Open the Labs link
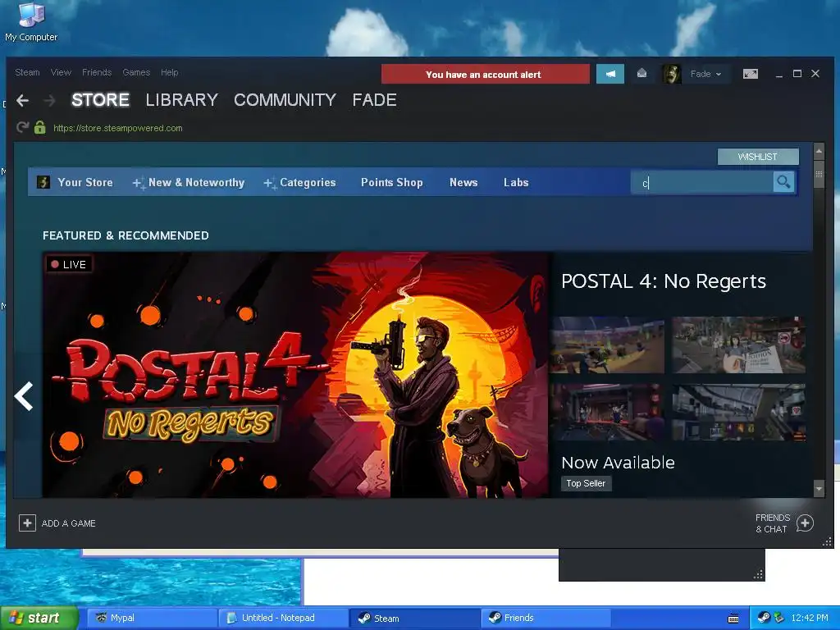840x630 pixels. (516, 182)
